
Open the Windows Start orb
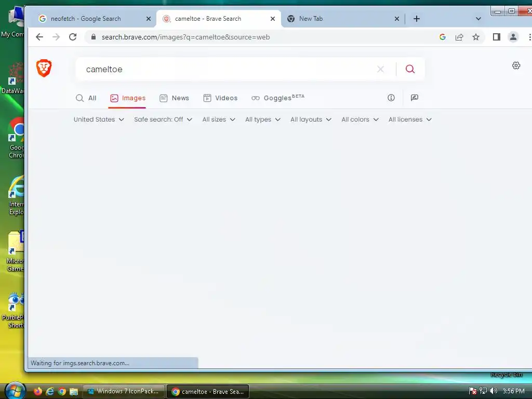[x=14, y=391]
